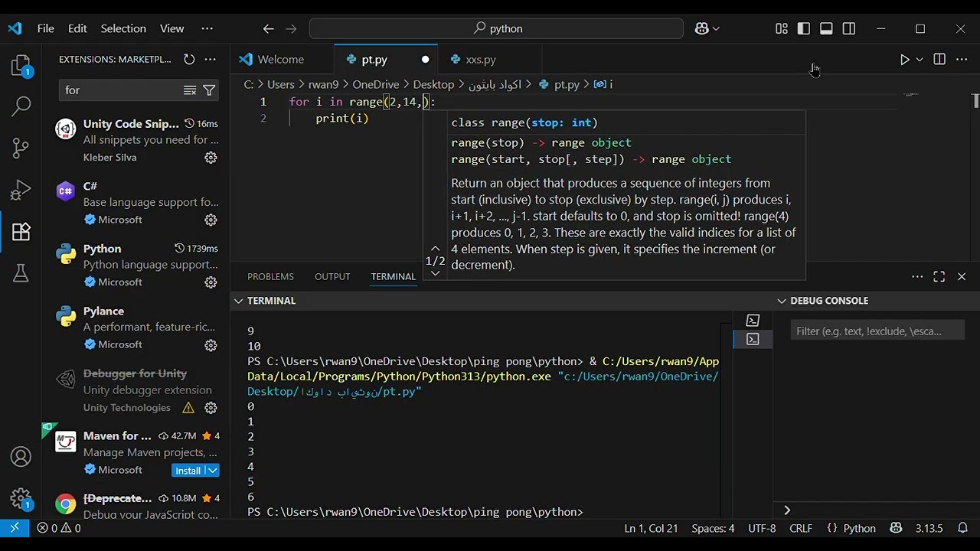
Task: Clear extensions search results
Action: (x=190, y=90)
